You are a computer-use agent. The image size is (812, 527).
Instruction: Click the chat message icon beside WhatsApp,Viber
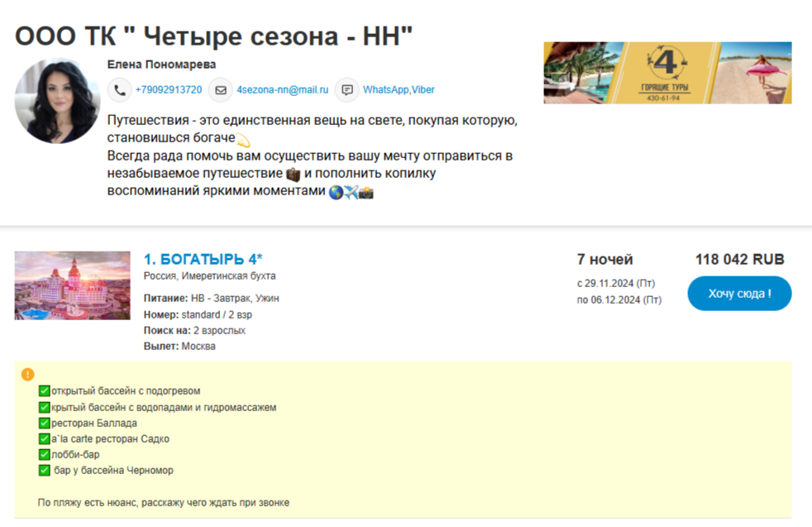(347, 90)
